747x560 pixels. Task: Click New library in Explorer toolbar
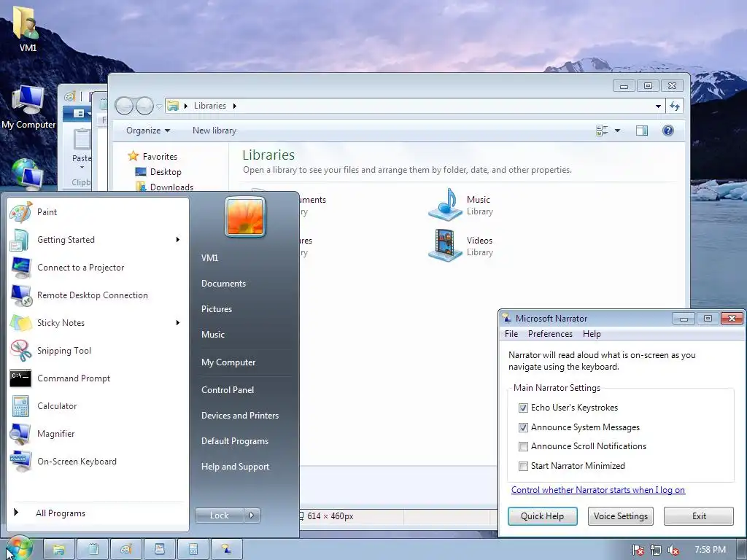coord(214,131)
